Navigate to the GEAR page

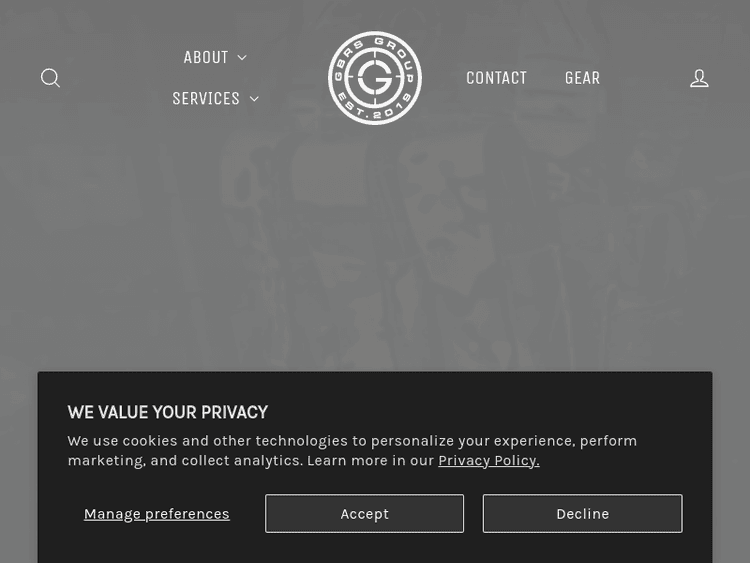click(582, 78)
